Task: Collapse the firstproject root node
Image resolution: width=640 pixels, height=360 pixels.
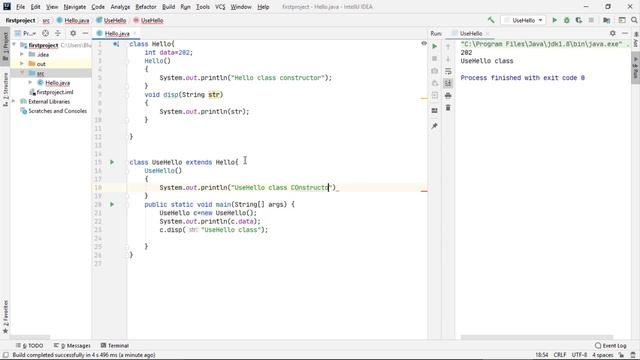Action: pyautogui.click(x=14, y=45)
